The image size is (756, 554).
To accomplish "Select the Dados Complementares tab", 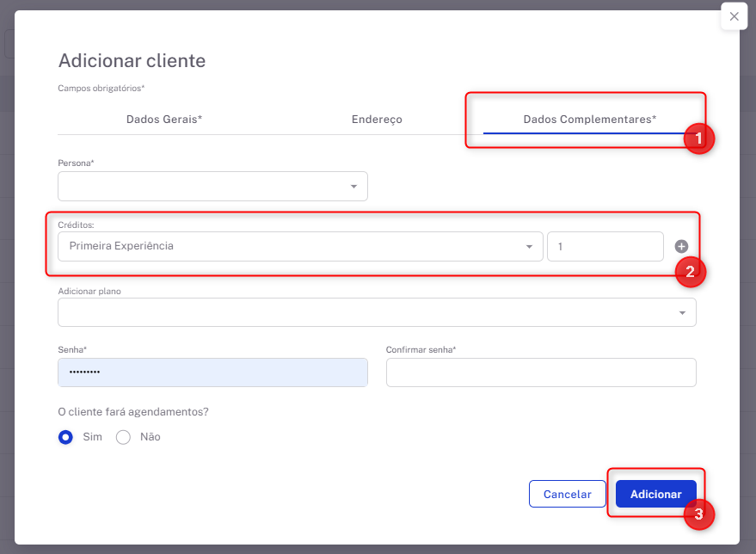I will click(x=589, y=120).
